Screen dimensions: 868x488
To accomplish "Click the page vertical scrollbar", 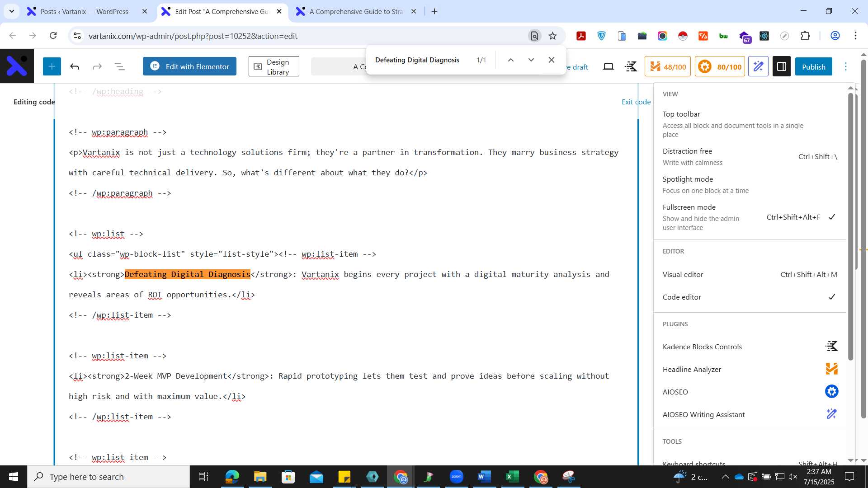I will (863, 239).
